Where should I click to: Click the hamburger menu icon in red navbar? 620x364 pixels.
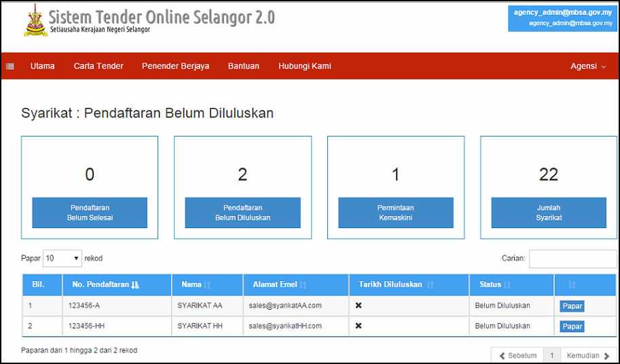[10, 67]
